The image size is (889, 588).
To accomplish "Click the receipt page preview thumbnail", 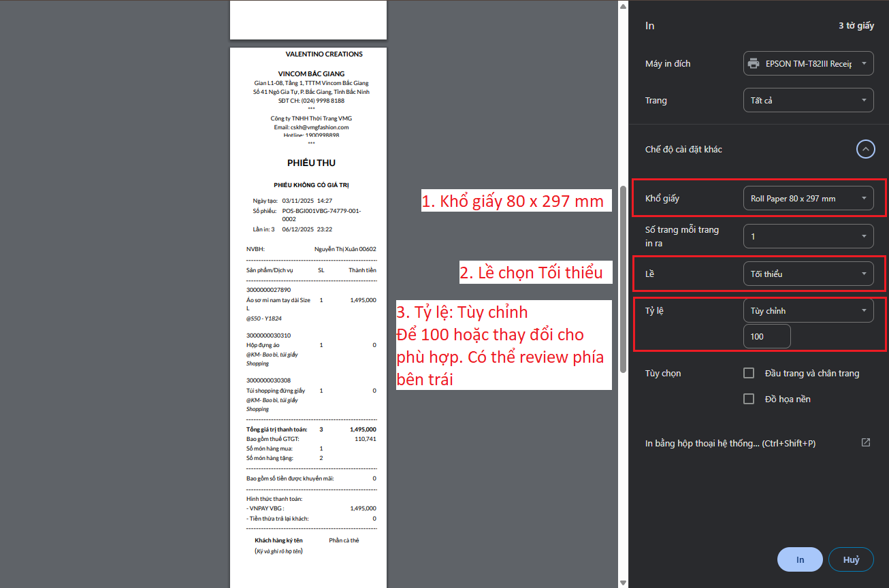I will (x=308, y=317).
